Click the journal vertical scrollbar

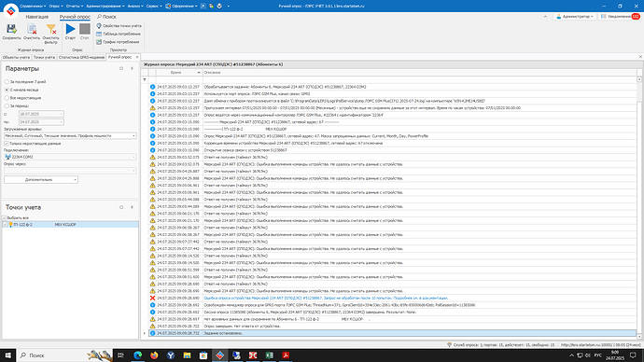point(639,205)
